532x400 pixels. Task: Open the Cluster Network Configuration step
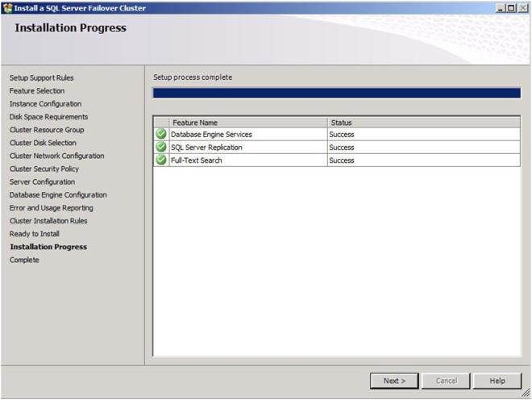pyautogui.click(x=56, y=156)
